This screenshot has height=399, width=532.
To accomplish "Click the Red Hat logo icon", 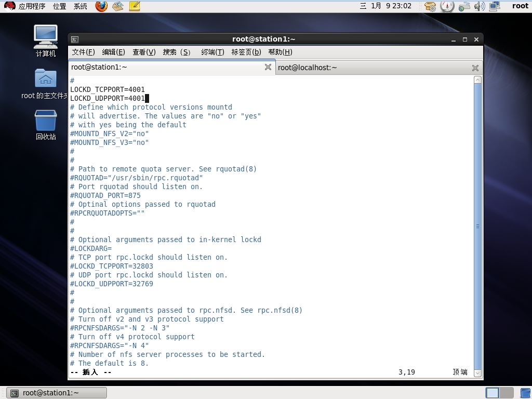I will (9, 6).
